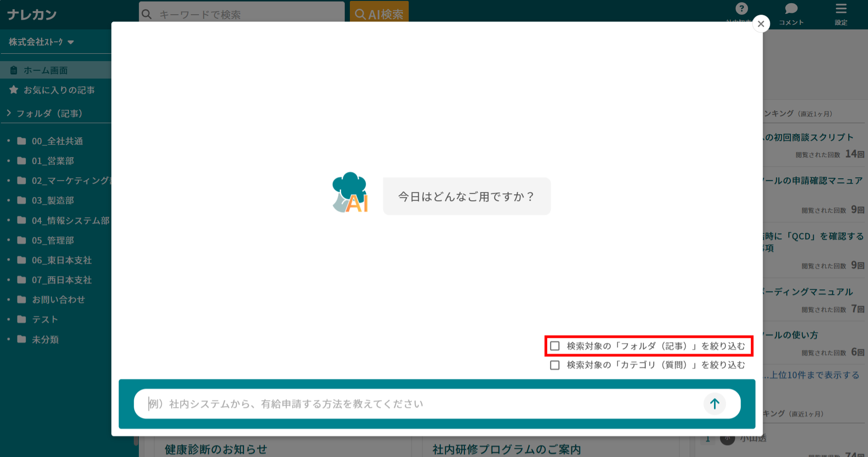Submit the question with the arrow icon
Viewport: 868px width, 457px height.
(714, 404)
